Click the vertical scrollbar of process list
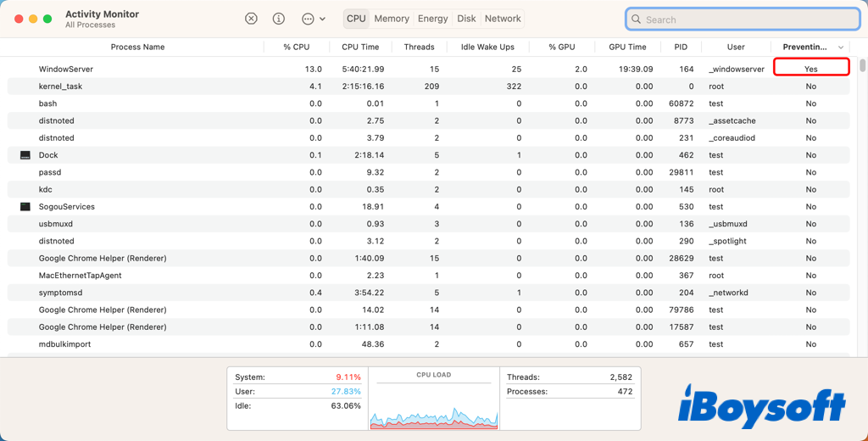 pyautogui.click(x=862, y=66)
